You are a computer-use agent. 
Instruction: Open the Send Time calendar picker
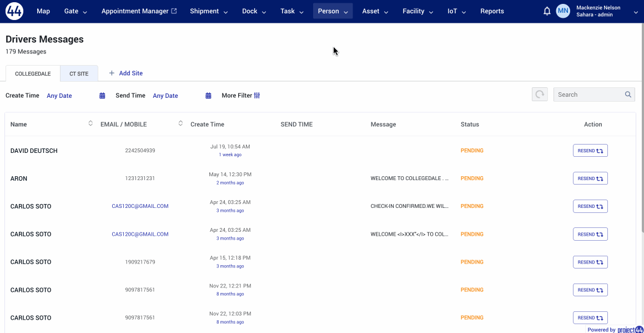[x=208, y=96]
